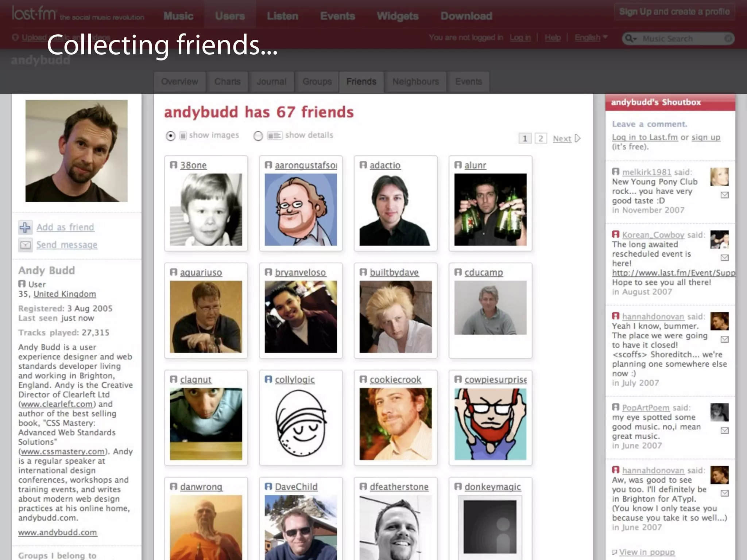Switch to the Overview tab
Screen dimensions: 747x560
179,81
